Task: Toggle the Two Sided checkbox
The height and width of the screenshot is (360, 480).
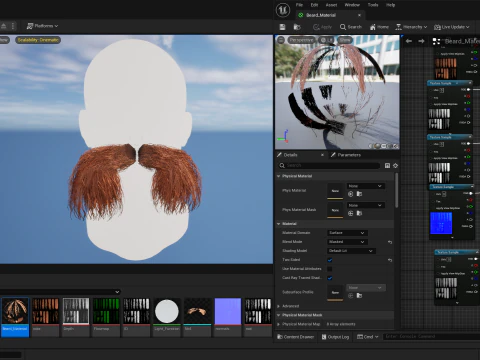Action: click(x=330, y=260)
